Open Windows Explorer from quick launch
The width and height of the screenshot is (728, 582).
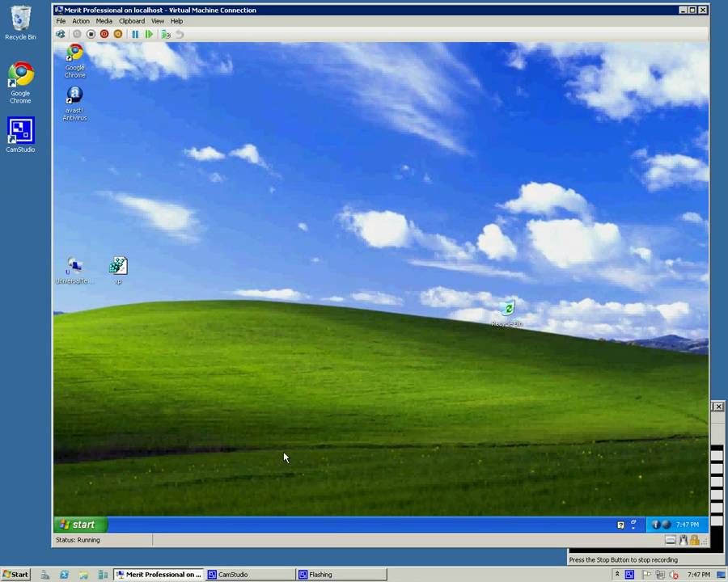(83, 575)
